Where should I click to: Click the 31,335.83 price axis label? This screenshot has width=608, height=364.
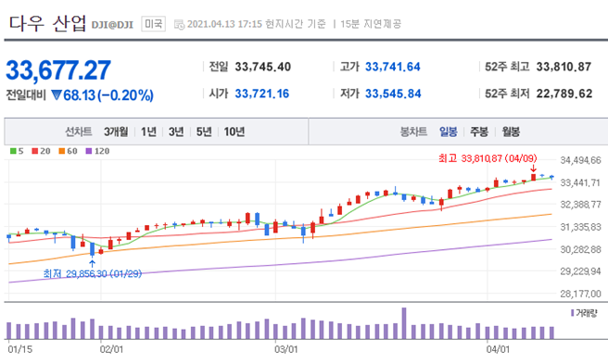pyautogui.click(x=580, y=227)
